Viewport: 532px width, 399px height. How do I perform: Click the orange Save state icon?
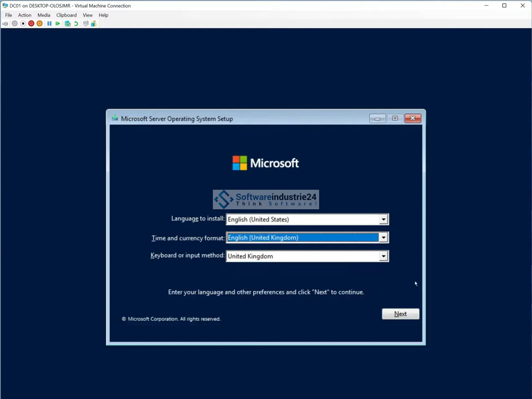click(39, 24)
